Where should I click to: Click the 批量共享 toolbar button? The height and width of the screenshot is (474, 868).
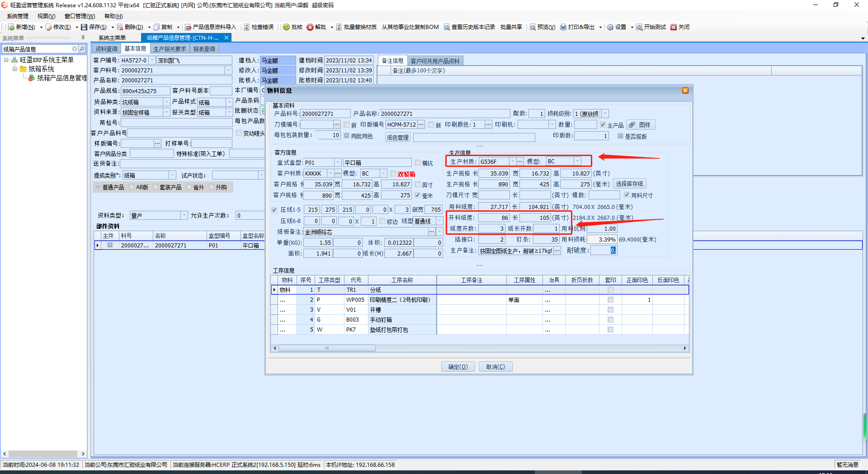[511, 27]
